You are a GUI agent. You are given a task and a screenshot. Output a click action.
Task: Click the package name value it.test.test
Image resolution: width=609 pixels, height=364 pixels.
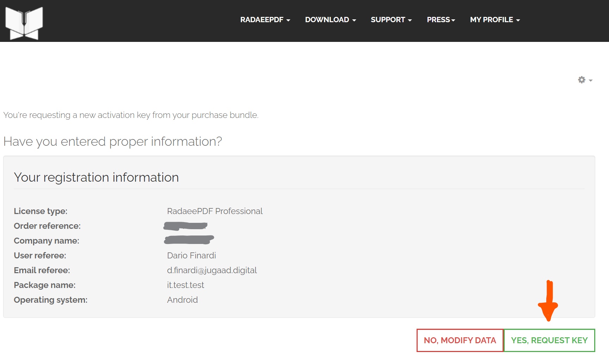tap(185, 285)
